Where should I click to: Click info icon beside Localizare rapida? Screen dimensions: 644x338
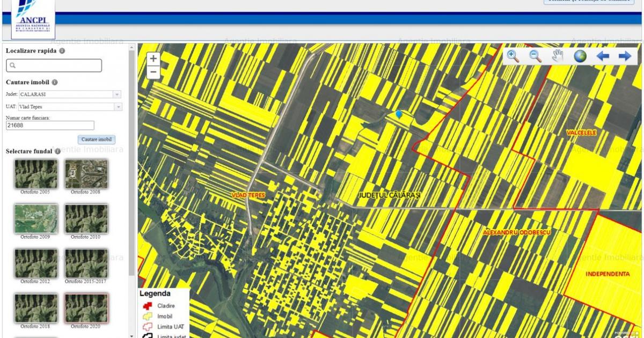click(x=62, y=51)
